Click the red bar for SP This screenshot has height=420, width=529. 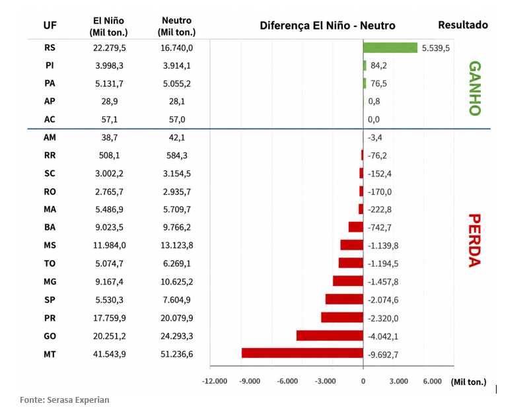pos(345,299)
